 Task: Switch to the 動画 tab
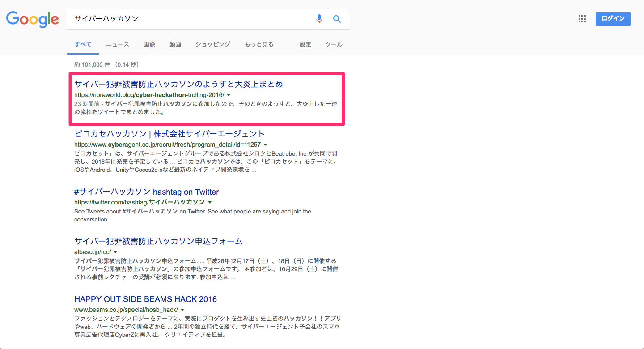coord(175,44)
